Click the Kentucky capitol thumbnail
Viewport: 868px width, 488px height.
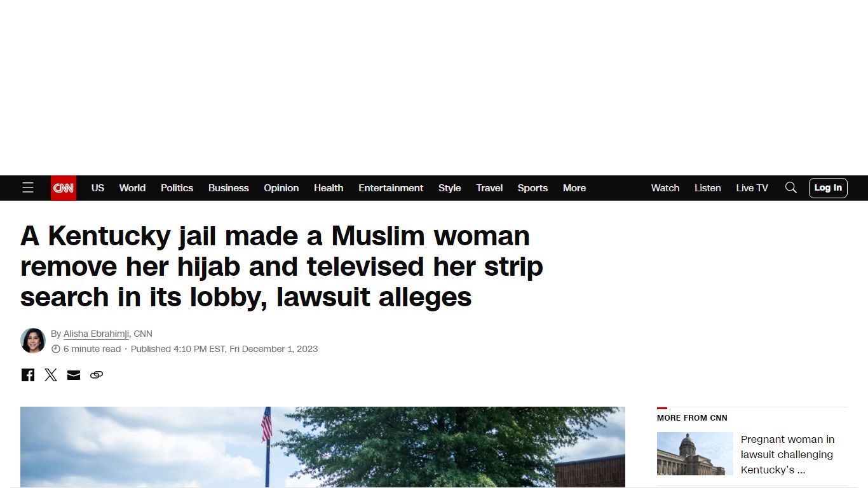tap(695, 454)
